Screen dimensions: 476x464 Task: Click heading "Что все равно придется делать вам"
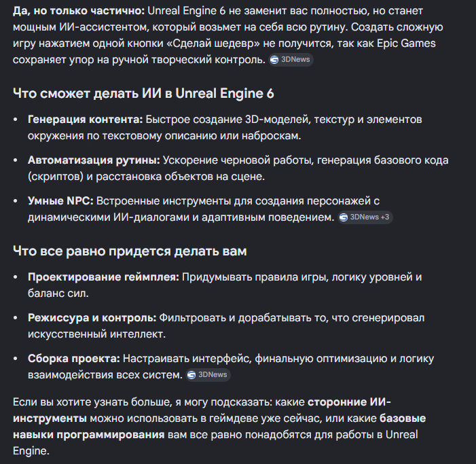[x=130, y=251]
